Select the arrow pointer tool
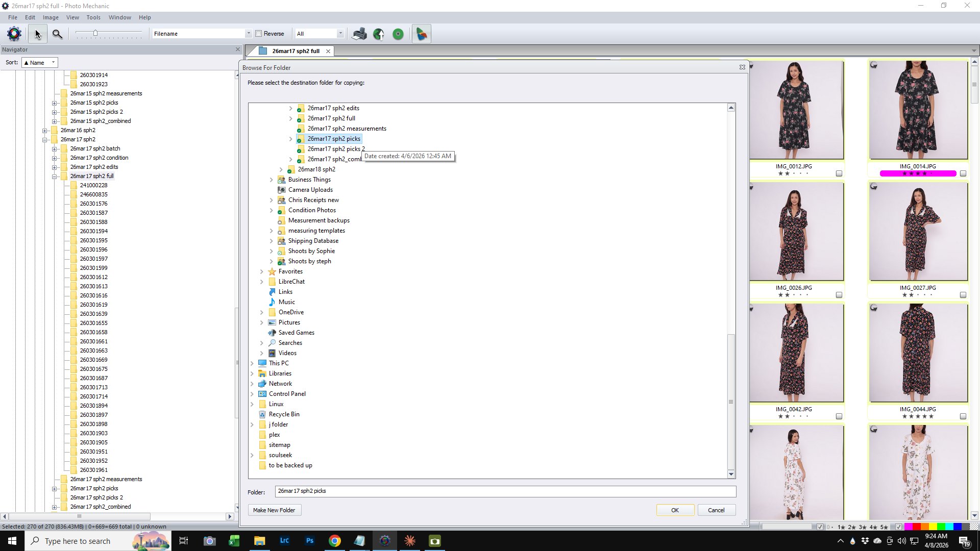The height and width of the screenshot is (551, 980). [37, 34]
